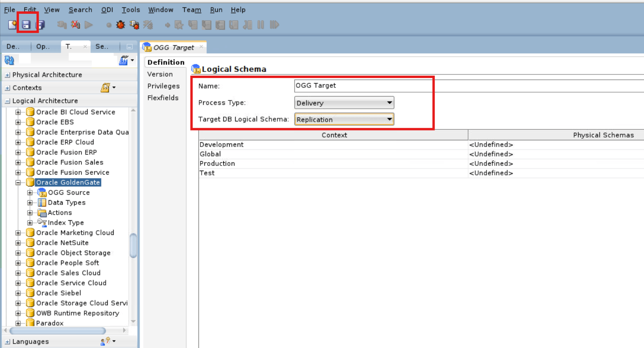Close the OGG Target editor tab
The width and height of the screenshot is (644, 348).
coord(201,47)
